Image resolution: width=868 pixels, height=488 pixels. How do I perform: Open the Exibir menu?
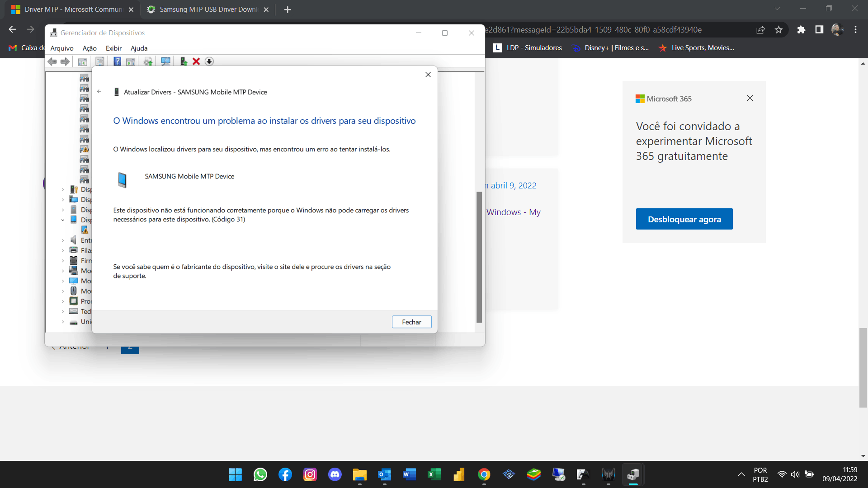click(113, 48)
